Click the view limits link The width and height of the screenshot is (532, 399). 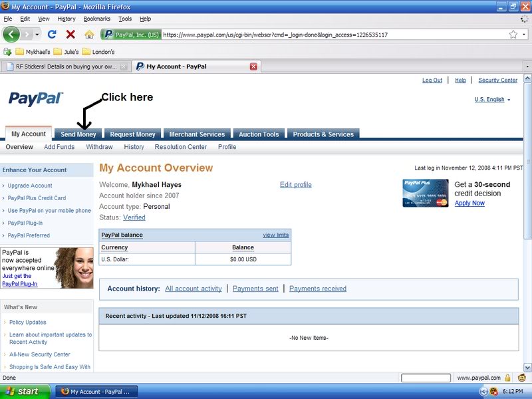pyautogui.click(x=275, y=235)
